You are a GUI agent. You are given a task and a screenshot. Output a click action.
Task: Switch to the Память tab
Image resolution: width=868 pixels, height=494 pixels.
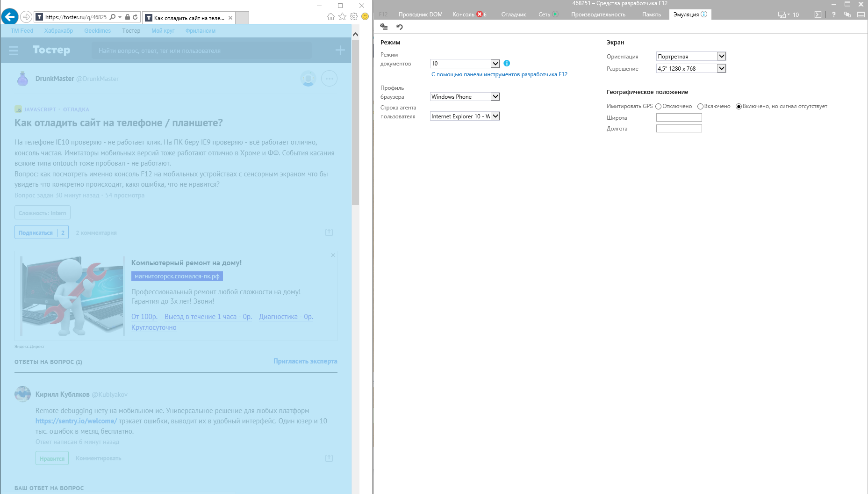(x=651, y=15)
